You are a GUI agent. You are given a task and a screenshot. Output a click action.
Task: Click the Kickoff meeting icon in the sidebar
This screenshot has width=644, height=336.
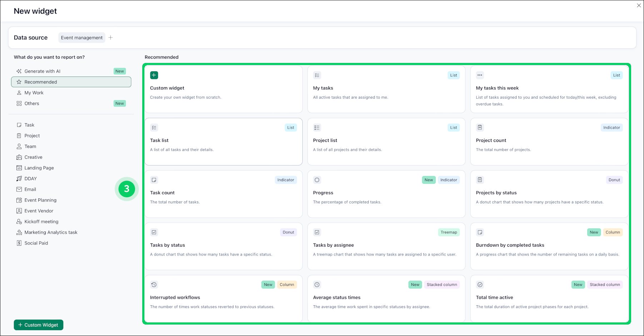[x=19, y=221]
